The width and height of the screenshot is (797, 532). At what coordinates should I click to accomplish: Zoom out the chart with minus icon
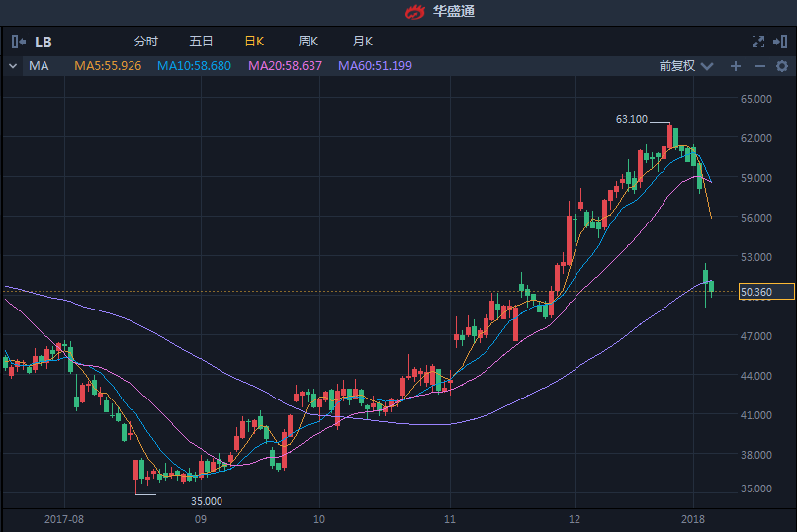pos(759,66)
